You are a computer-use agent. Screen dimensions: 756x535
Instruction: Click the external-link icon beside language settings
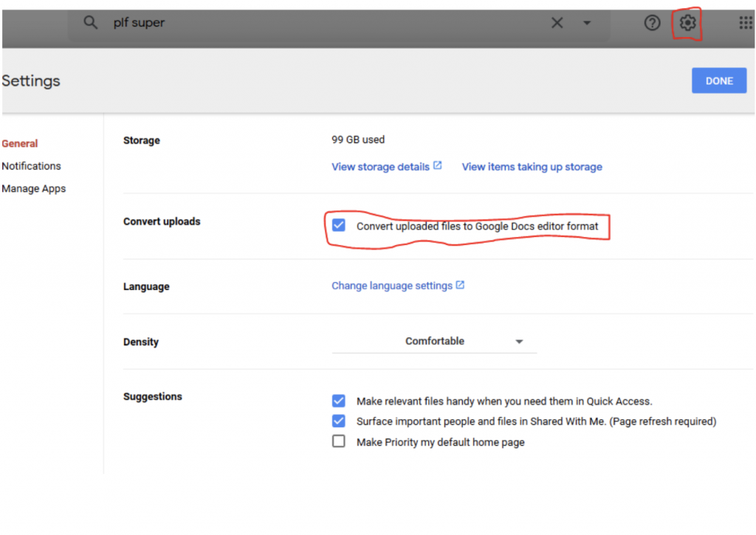click(x=460, y=285)
